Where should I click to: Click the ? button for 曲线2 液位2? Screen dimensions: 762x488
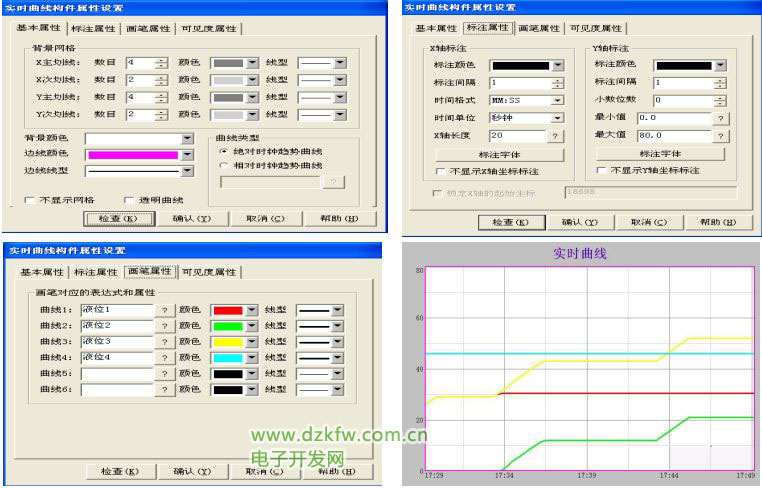pos(165,326)
